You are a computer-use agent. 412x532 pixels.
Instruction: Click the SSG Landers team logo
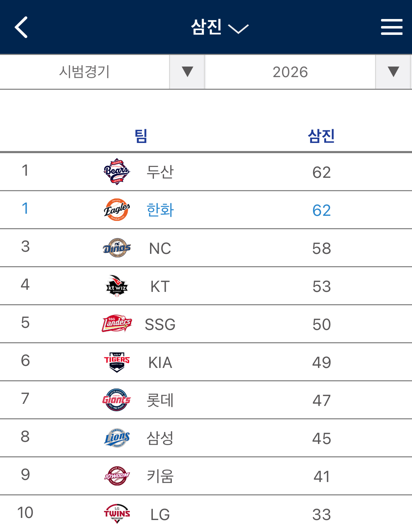117,324
